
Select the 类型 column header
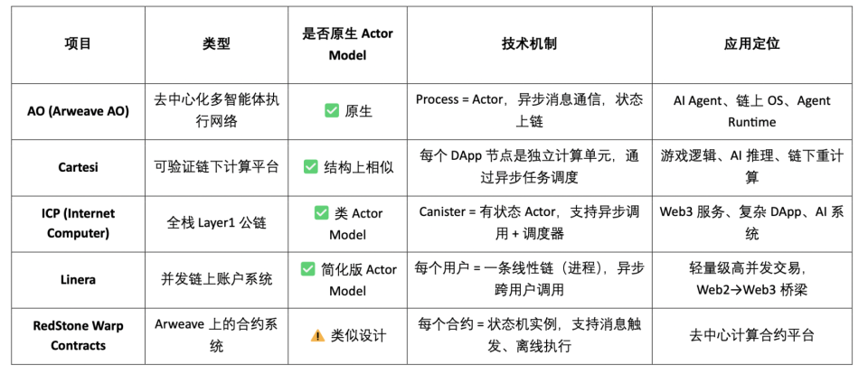click(216, 43)
